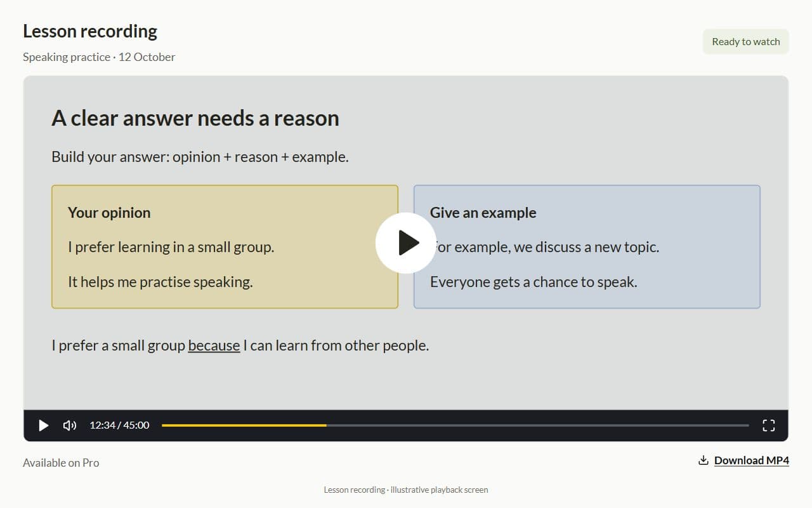Click the 'Build your answer' instruction line
The image size is (812, 508).
coord(200,157)
